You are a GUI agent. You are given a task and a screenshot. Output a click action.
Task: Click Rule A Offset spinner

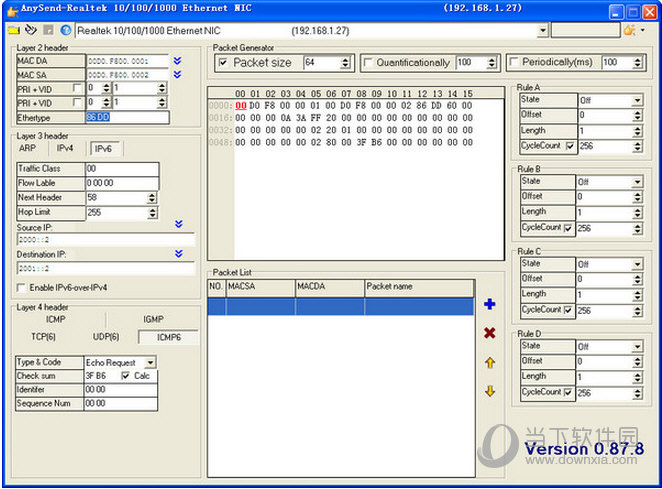coord(638,115)
